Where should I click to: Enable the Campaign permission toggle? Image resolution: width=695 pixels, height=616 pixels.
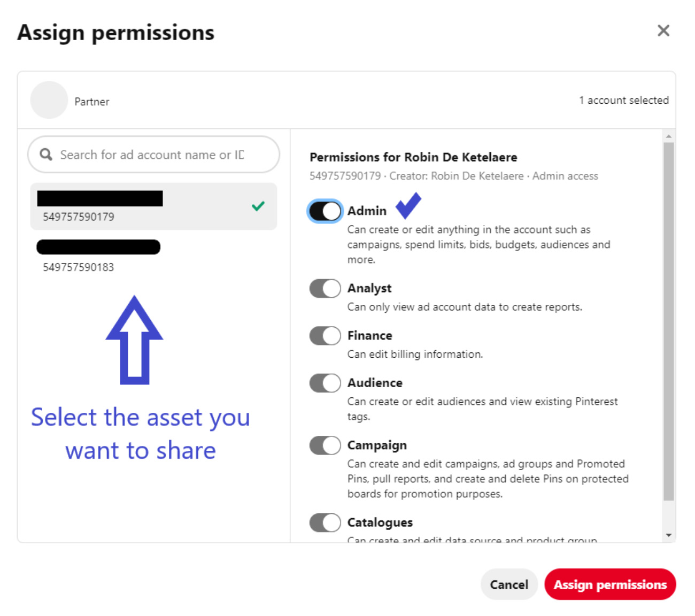pos(325,445)
